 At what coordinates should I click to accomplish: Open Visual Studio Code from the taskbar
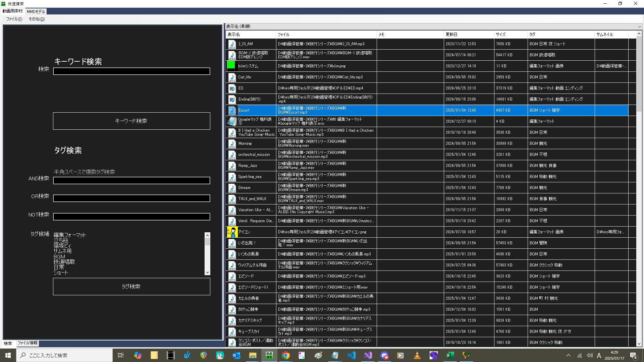351,355
